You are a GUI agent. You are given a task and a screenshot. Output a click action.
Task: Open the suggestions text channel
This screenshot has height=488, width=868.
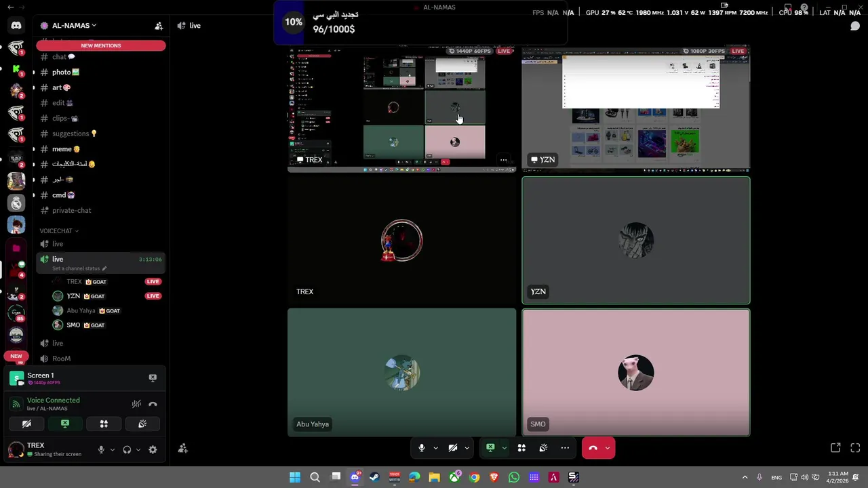point(101,134)
